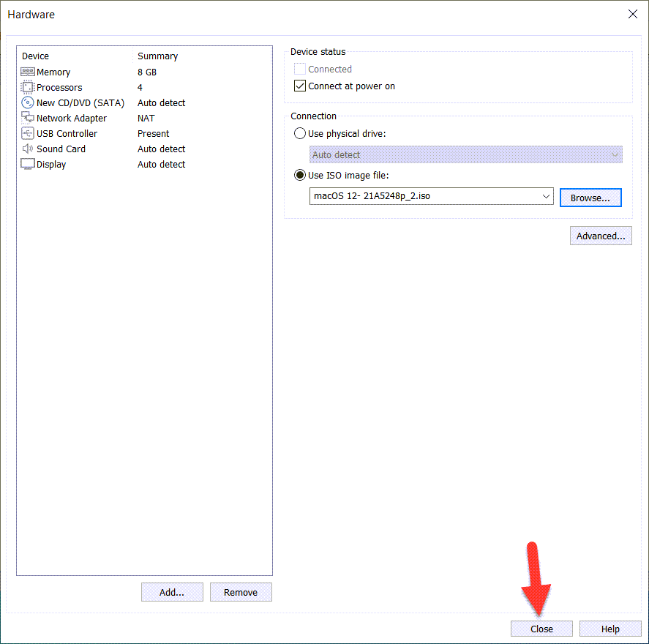The image size is (649, 644).
Task: Expand the ISO image file dropdown arrow
Action: (546, 197)
